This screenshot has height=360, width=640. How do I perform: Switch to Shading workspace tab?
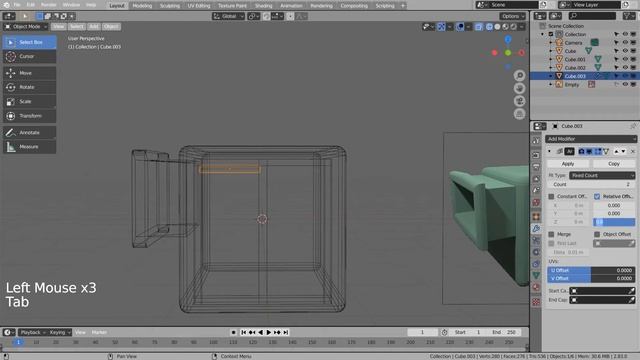[x=263, y=6]
